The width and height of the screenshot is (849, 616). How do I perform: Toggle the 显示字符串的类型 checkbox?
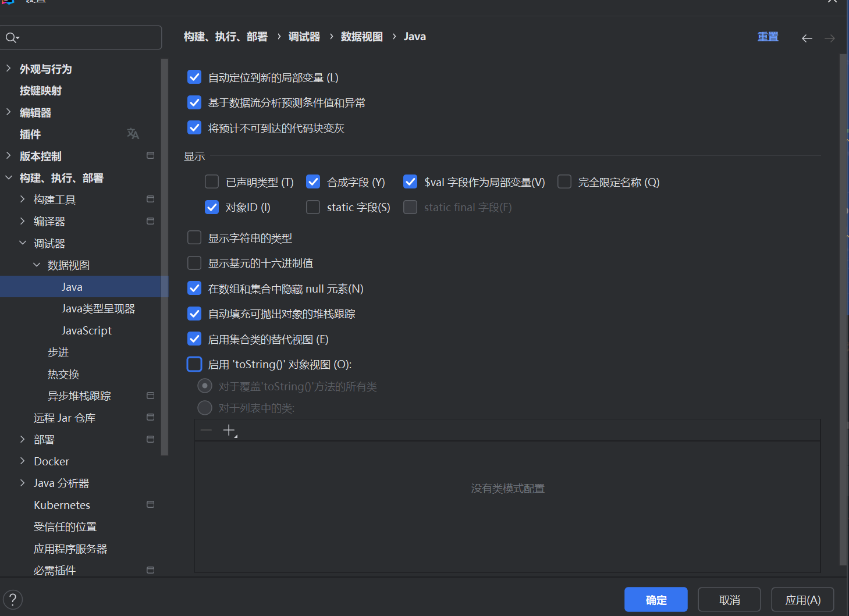tap(194, 238)
